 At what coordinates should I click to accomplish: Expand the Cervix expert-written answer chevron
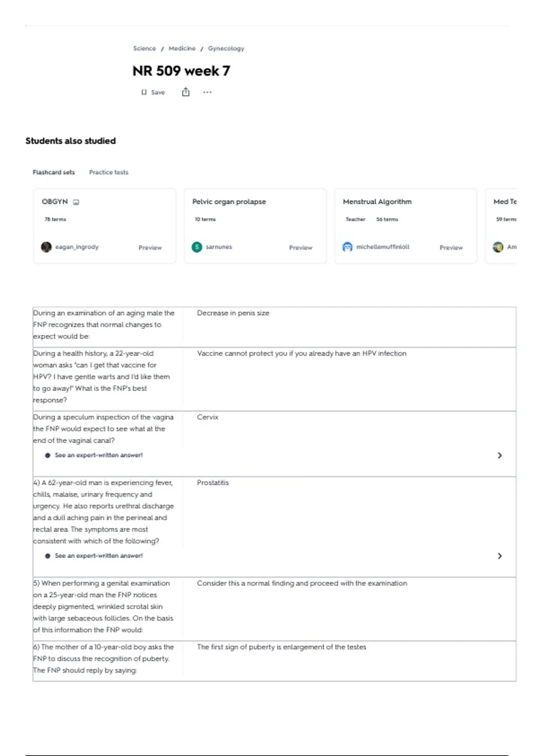click(x=500, y=455)
